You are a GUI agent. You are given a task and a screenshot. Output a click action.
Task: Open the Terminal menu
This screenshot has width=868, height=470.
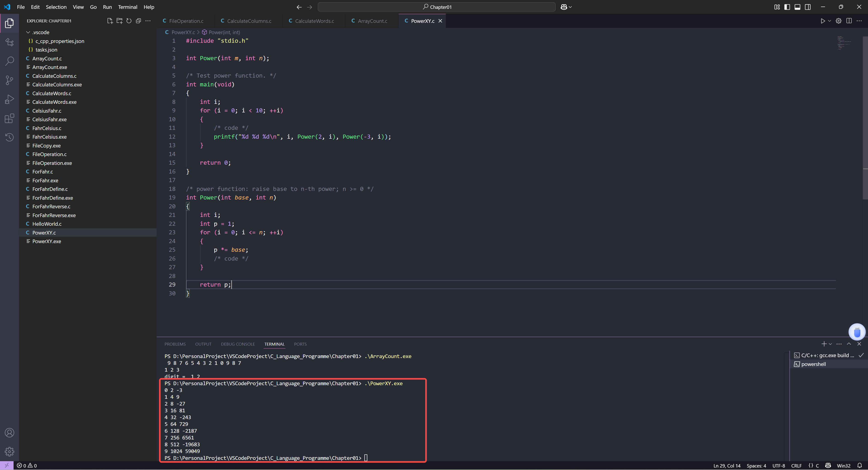[x=127, y=7]
